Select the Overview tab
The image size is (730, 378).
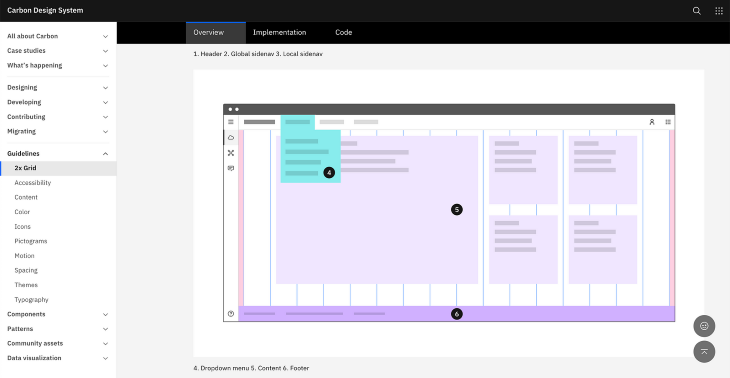(209, 33)
